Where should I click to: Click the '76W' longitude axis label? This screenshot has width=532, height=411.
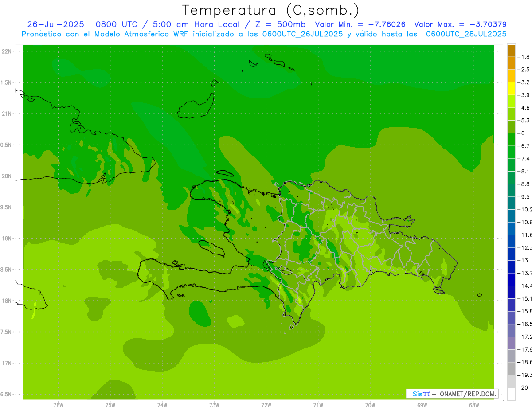58,405
